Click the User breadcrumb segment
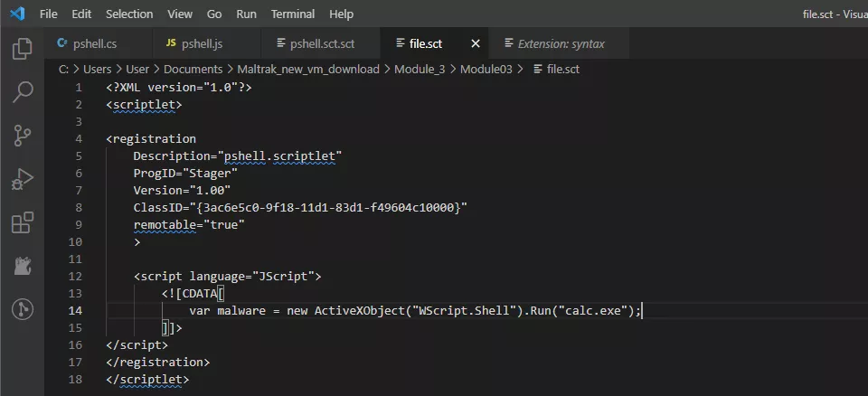The height and width of the screenshot is (396, 868). [x=137, y=70]
